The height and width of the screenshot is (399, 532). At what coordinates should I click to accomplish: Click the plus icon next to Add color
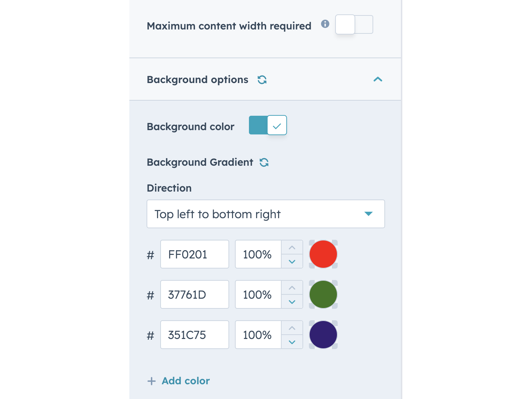152,381
